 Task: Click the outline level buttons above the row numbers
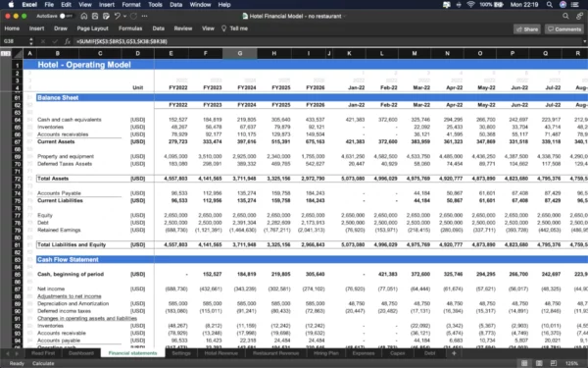[6, 53]
